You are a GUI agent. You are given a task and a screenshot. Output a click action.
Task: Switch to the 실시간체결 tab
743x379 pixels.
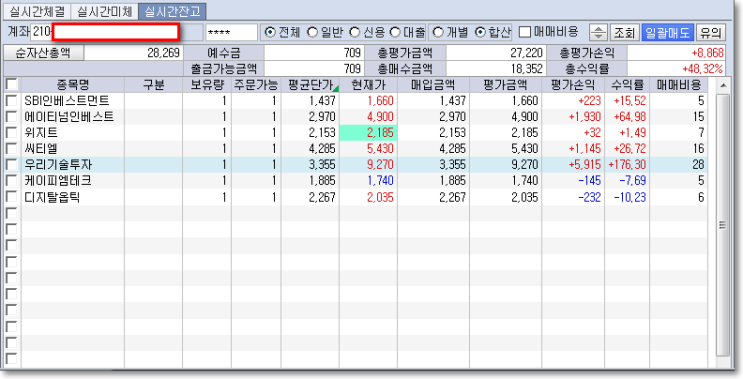coord(37,12)
